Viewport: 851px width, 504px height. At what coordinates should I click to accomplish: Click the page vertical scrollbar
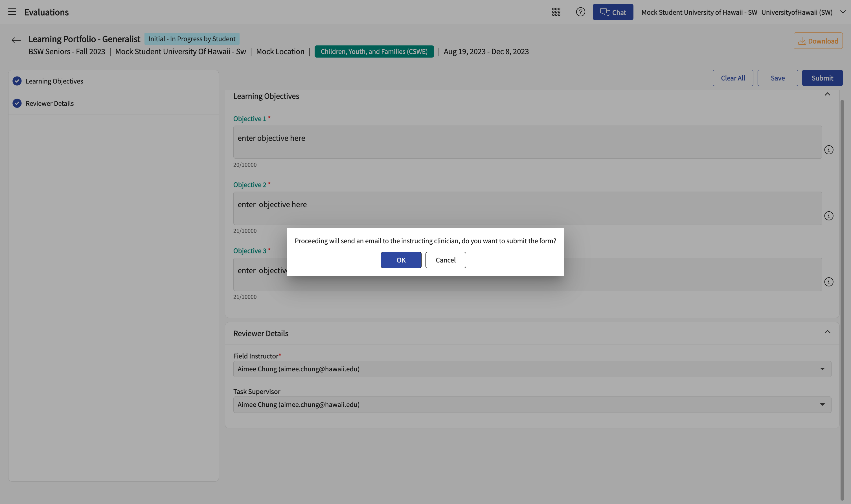pos(842,300)
